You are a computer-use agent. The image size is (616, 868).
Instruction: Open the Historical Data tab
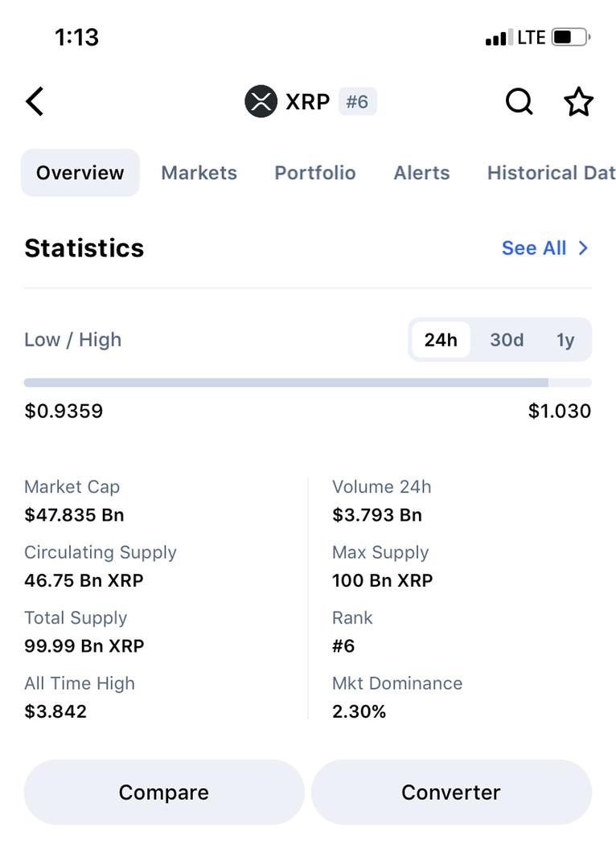click(x=551, y=173)
